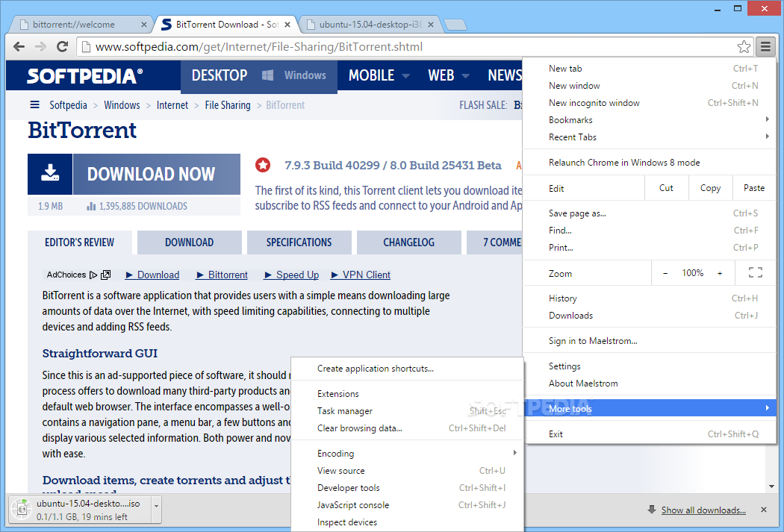Close the downloads bar
Screen dimensions: 784x532
tap(764, 510)
